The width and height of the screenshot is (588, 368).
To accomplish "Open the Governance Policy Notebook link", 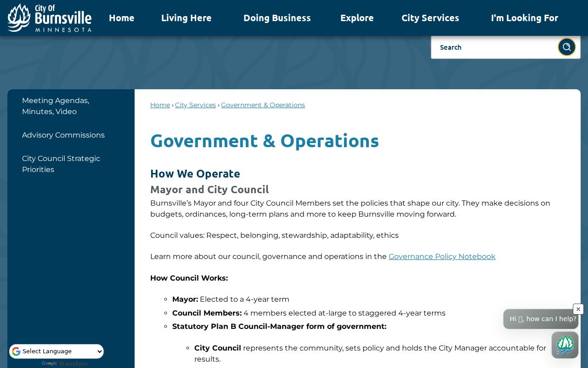I will tap(442, 257).
